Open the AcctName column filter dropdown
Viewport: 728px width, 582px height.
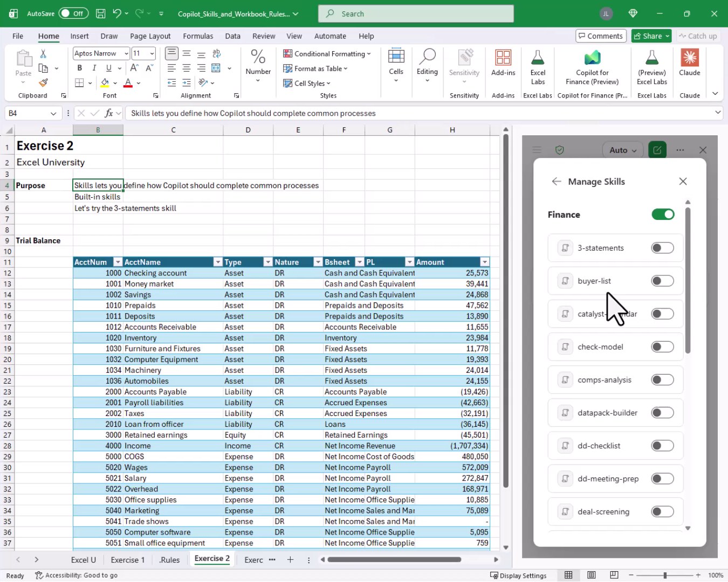pos(218,262)
